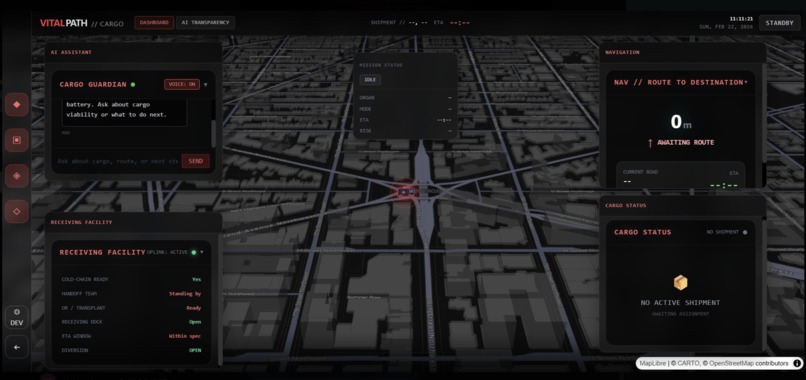Screen dimensions: 806x380
Task: Click the AI assistant chat scrollbar
Action: [214, 134]
